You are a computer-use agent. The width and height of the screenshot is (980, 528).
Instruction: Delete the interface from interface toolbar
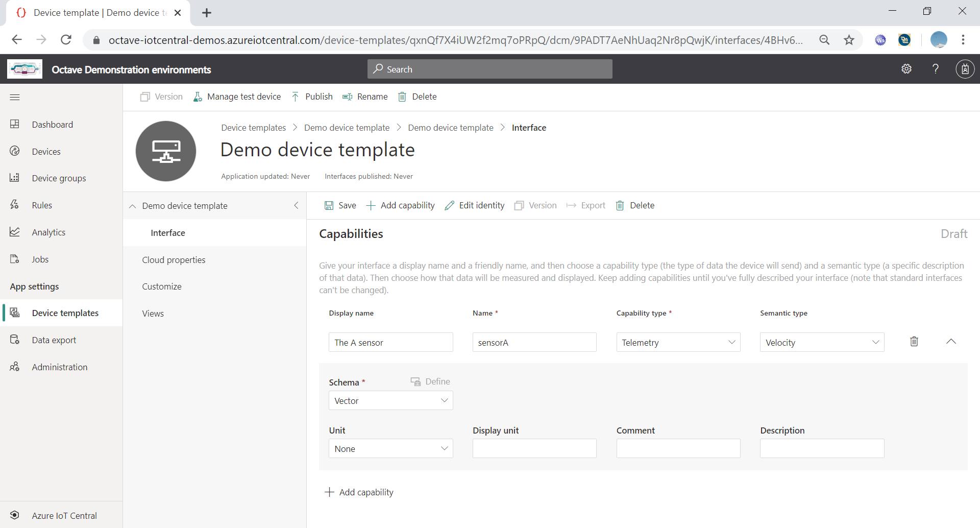[635, 205]
